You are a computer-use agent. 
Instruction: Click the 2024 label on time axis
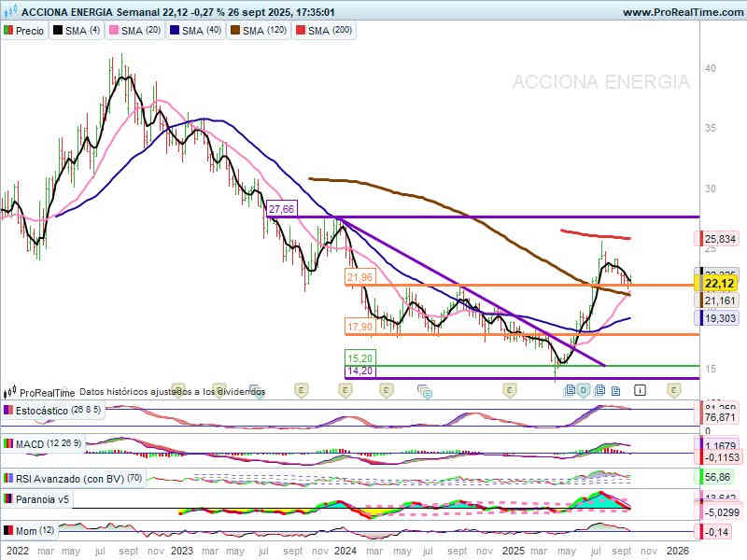click(x=345, y=551)
